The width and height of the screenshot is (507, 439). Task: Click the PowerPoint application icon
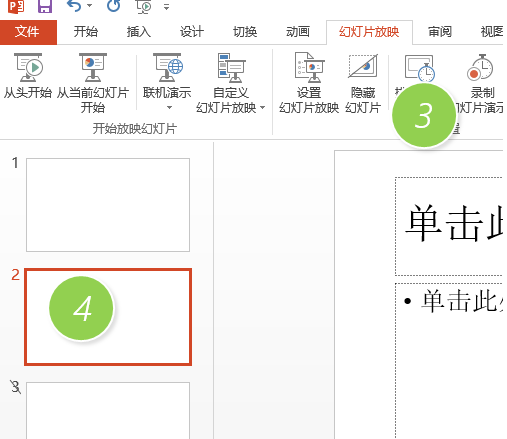tap(16, 6)
